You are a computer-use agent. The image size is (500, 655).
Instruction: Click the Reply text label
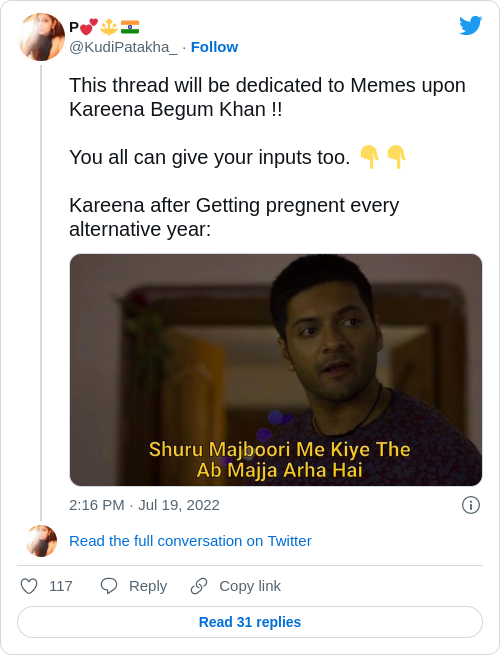(x=148, y=586)
